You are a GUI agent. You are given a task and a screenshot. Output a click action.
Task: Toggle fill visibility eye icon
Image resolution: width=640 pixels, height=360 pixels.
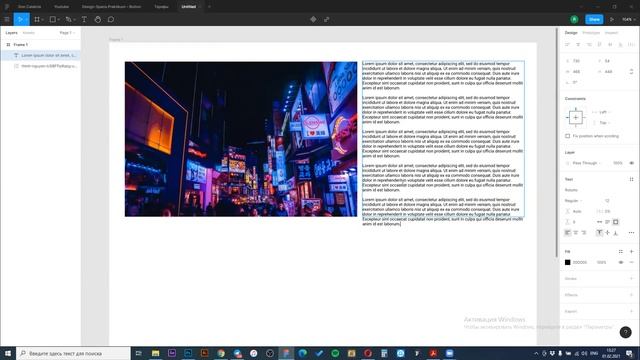click(621, 262)
